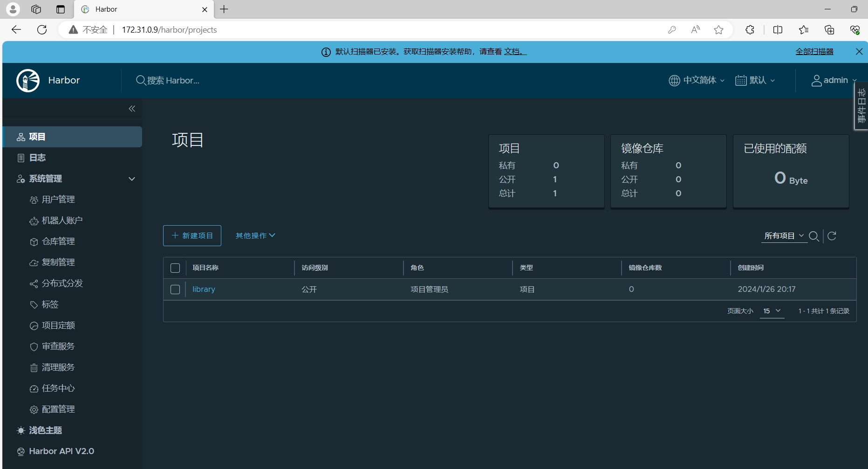Viewport: 868px width, 469px height.
Task: Go to 标签 in sidebar
Action: click(x=50, y=304)
